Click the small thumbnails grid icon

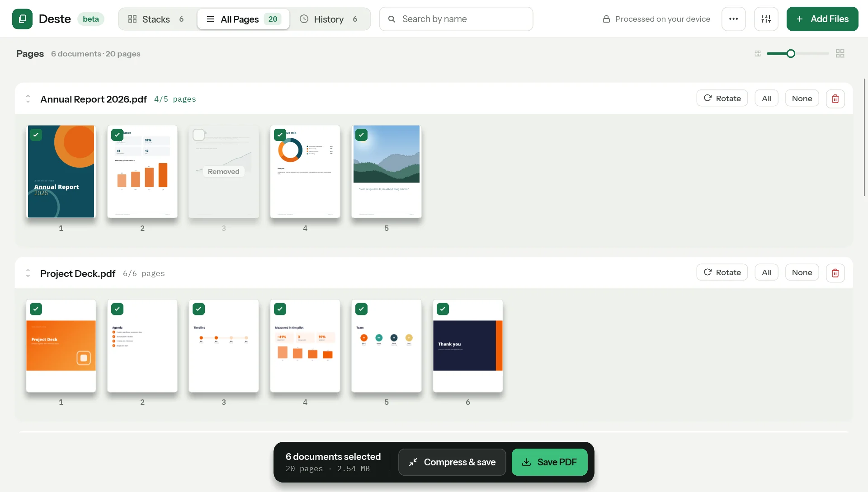coord(758,54)
